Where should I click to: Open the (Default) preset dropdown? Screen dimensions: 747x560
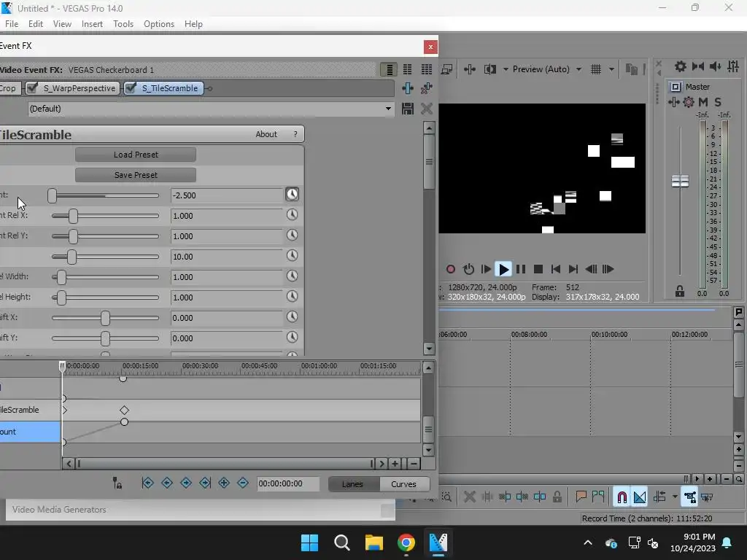[388, 109]
